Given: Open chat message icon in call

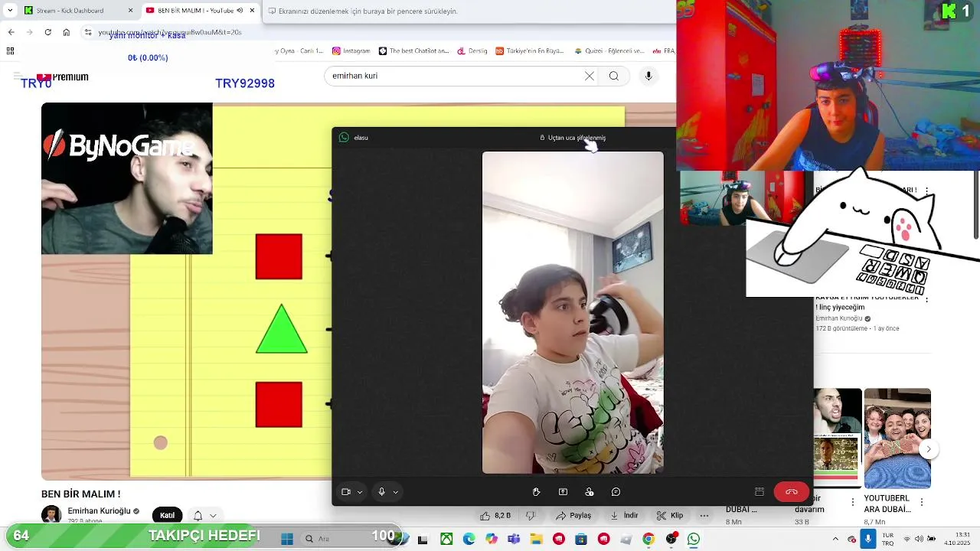Looking at the screenshot, I should 616,492.
